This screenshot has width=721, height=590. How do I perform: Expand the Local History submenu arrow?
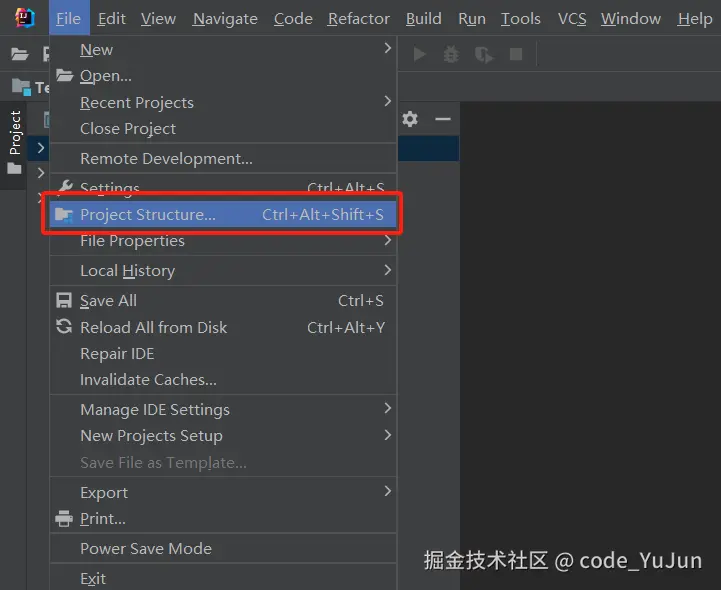pyautogui.click(x=388, y=270)
